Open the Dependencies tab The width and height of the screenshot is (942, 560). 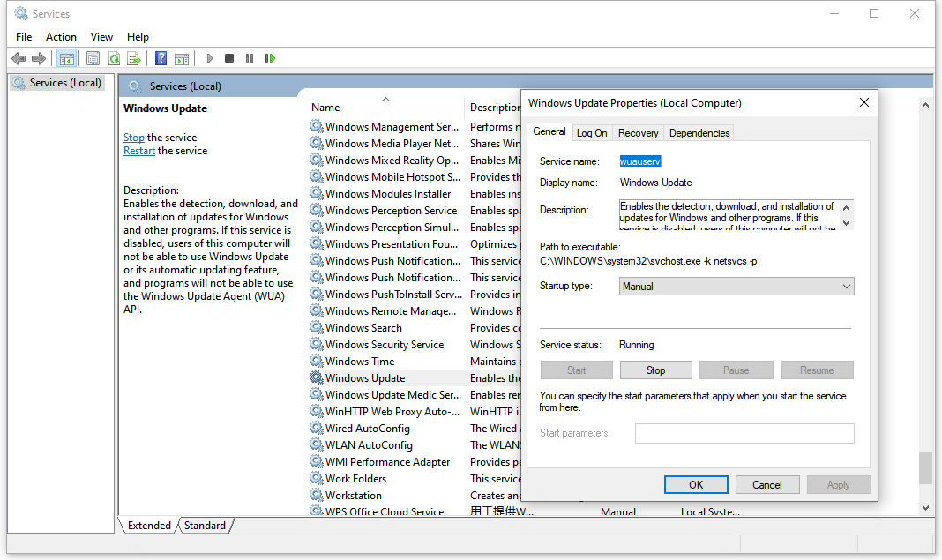[x=699, y=133]
